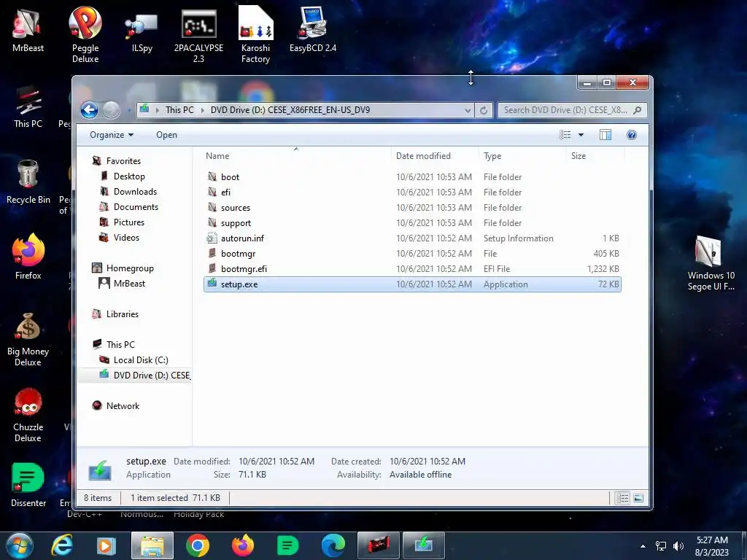The height and width of the screenshot is (560, 747).
Task: Click the MrBeast desktop shortcut
Action: (28, 30)
